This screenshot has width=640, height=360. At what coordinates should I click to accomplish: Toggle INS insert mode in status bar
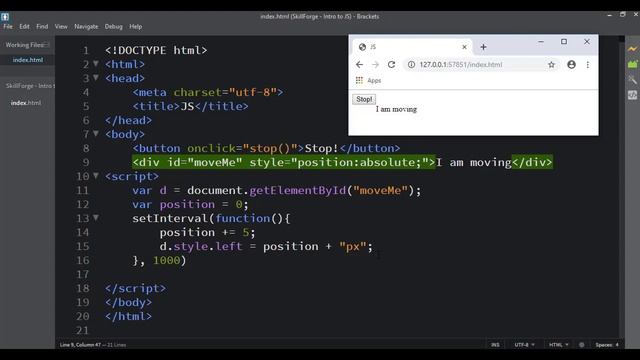(x=495, y=345)
